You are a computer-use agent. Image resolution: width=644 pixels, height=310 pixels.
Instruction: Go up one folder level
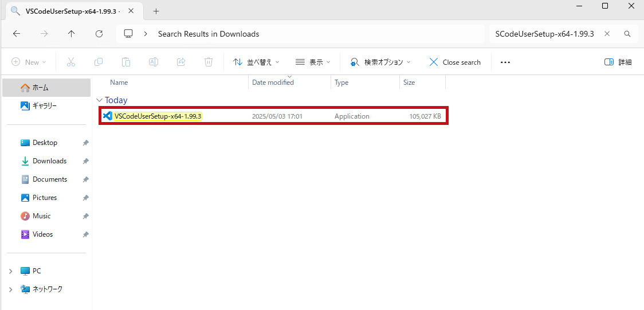[x=72, y=34]
